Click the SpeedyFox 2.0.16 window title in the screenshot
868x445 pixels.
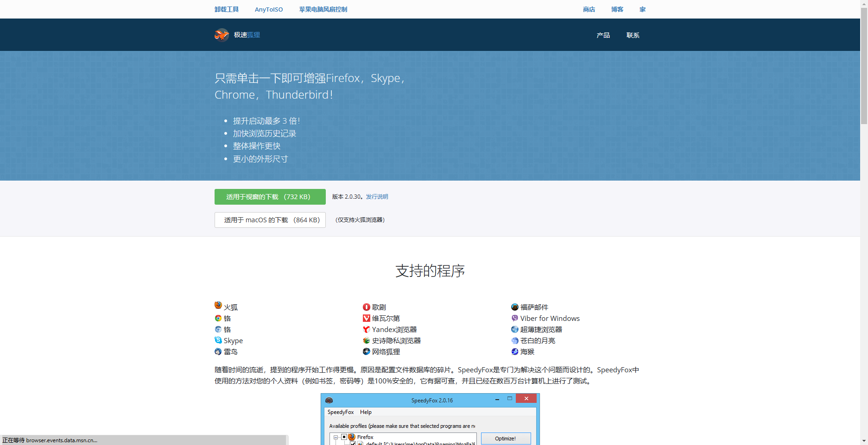(x=432, y=401)
